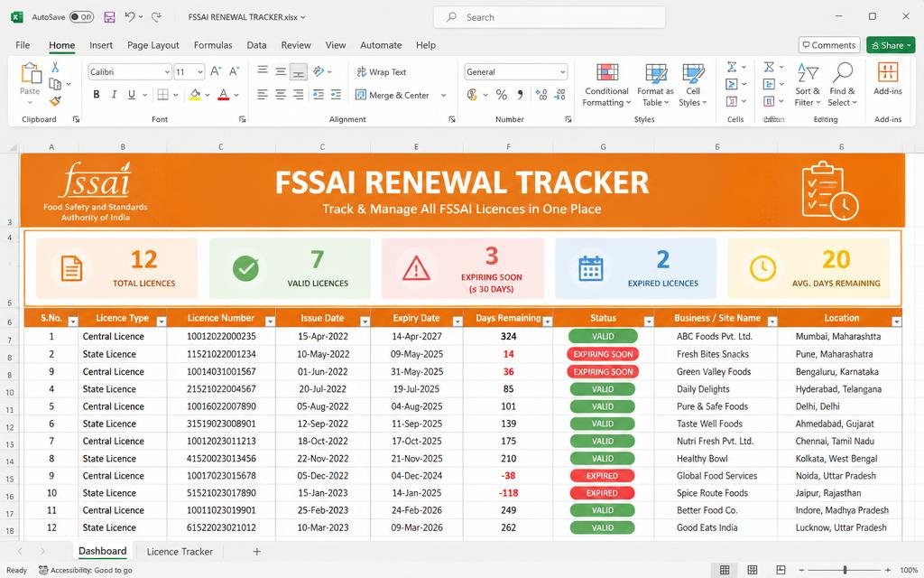
Task: Click Accessibility: Good to go status
Action: coord(86,571)
